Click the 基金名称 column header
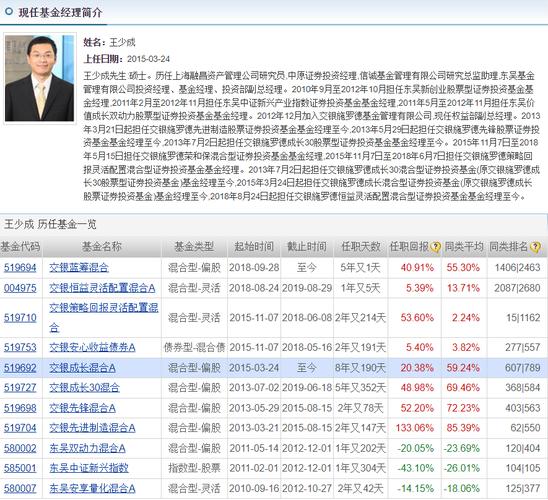The height and width of the screenshot is (500, 548). point(101,247)
